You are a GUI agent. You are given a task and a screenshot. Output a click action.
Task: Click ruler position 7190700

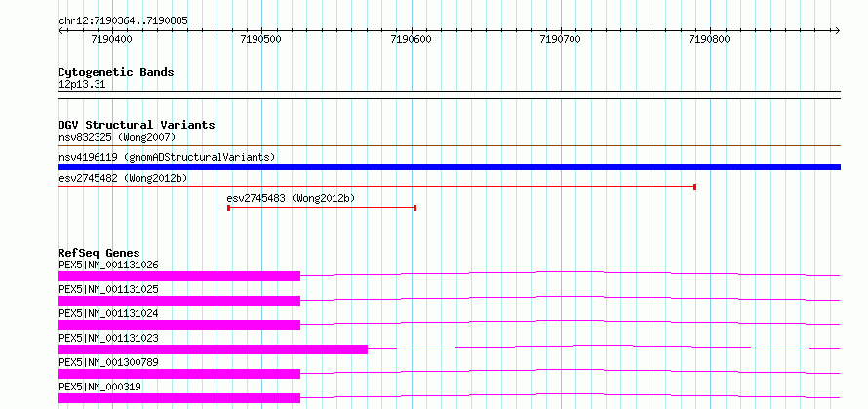pos(560,39)
